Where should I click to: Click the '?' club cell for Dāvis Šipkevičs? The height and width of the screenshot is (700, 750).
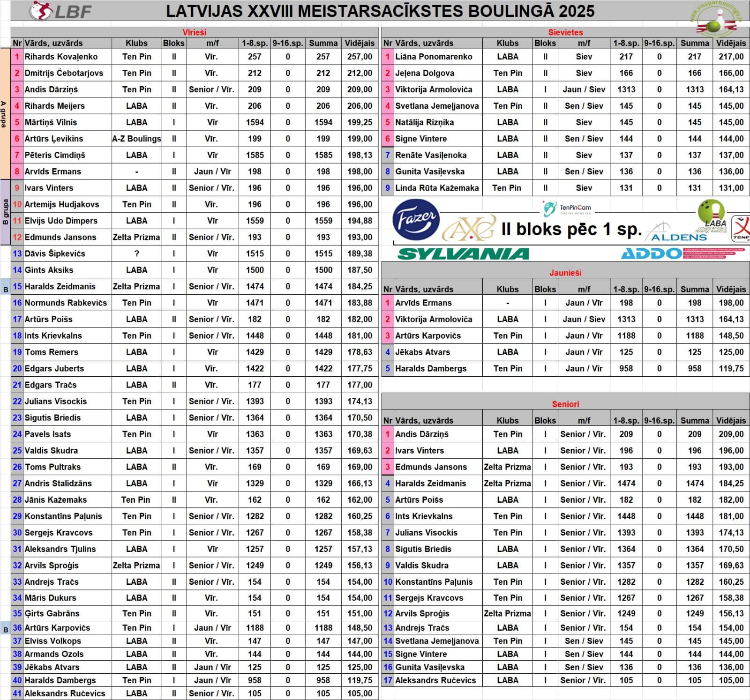click(136, 253)
